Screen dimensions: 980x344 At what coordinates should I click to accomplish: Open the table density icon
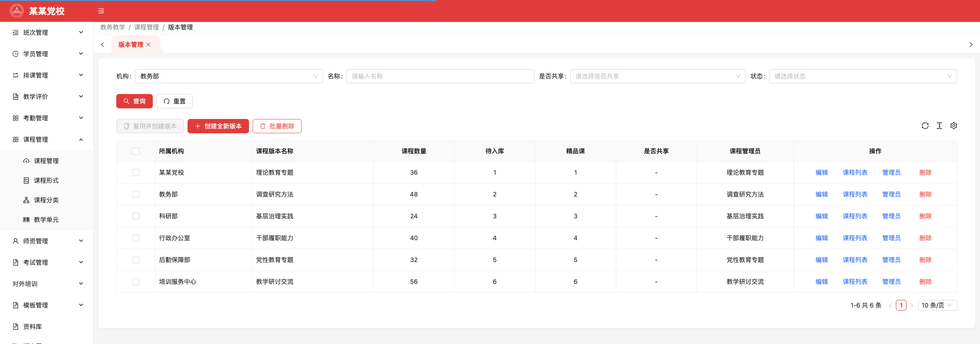point(939,126)
